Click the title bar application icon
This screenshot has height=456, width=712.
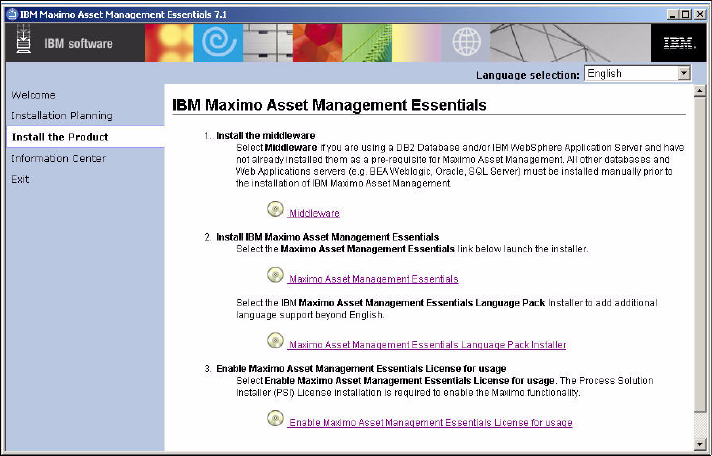tap(12, 15)
